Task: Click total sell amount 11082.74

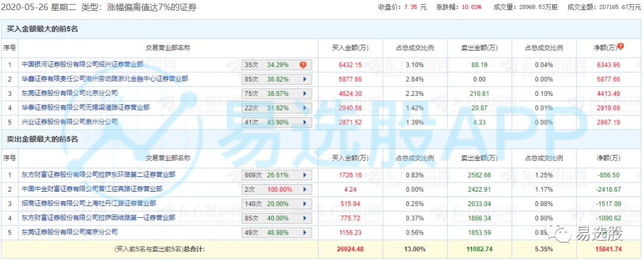Action: [x=479, y=248]
